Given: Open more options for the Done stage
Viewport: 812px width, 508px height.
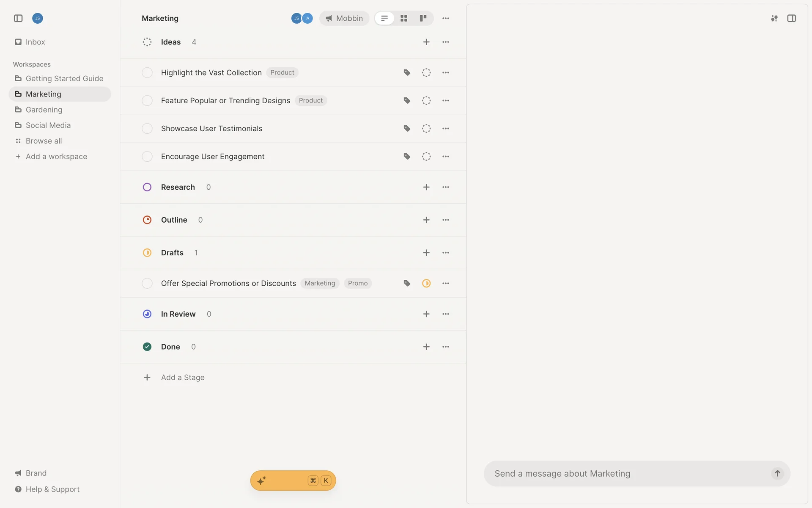Looking at the screenshot, I should 446,347.
